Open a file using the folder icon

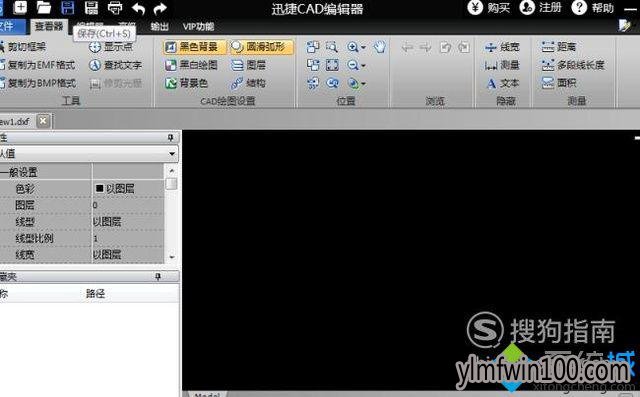pyautogui.click(x=43, y=7)
